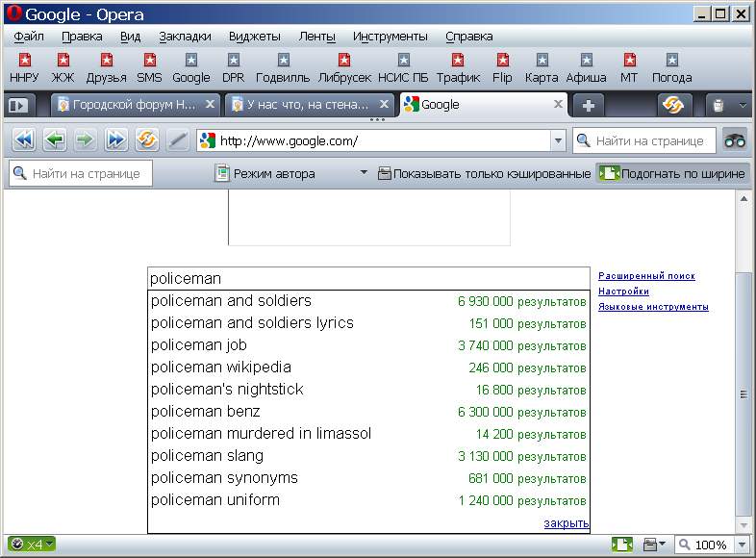Toggle Показывать только кэшированные images

(484, 173)
